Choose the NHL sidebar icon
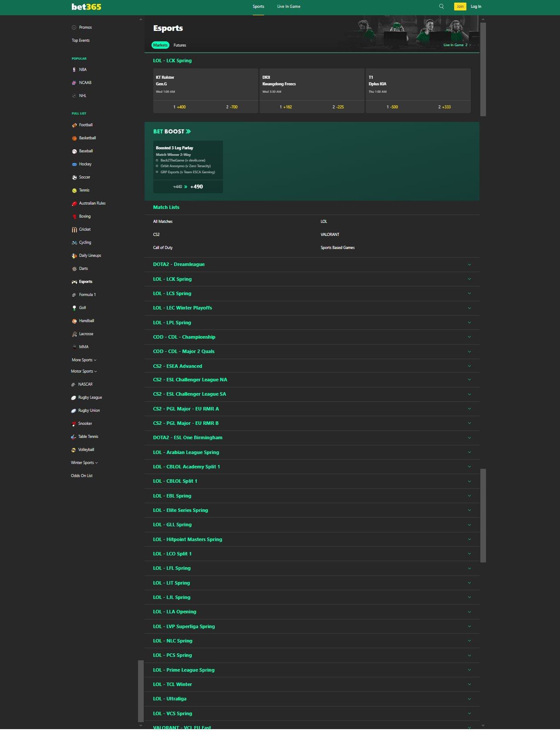Image resolution: width=560 pixels, height=740 pixels. [x=74, y=96]
